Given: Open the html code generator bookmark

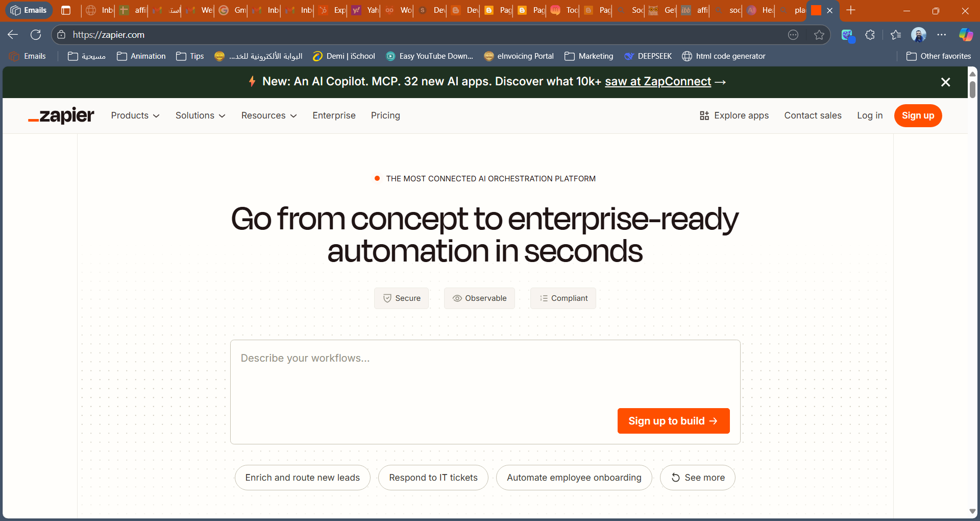Looking at the screenshot, I should click(724, 56).
